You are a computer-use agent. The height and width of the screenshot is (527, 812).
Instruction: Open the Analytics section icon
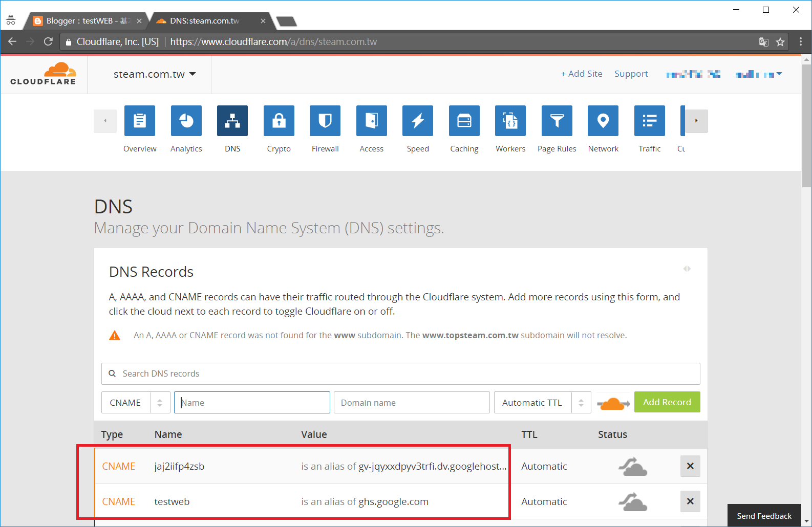coord(186,121)
